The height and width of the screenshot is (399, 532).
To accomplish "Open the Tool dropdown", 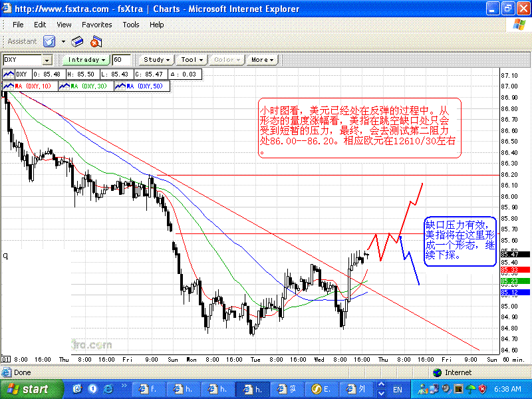I will pos(192,60).
